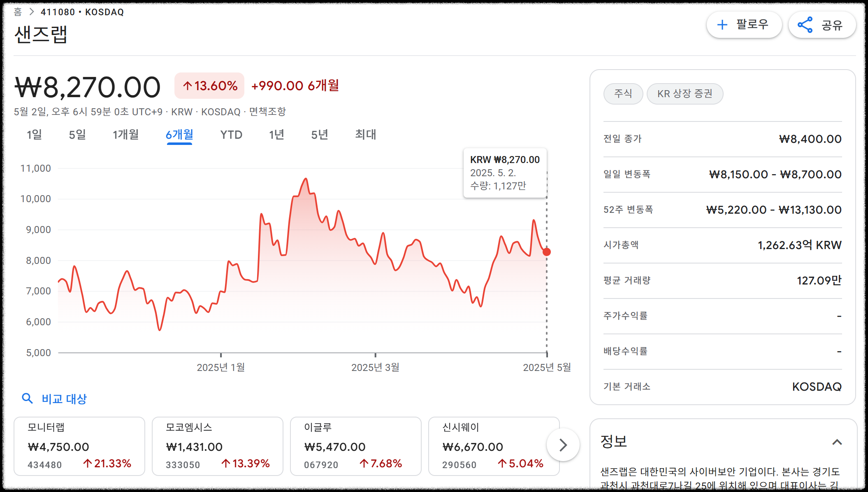Select the 5일 range tab
This screenshot has height=492, width=868.
tap(77, 135)
